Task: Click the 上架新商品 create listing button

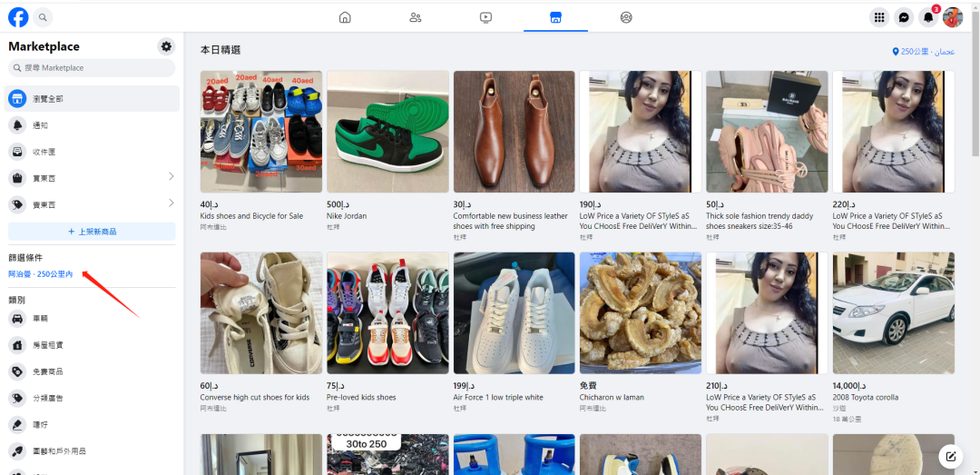Action: click(x=92, y=232)
